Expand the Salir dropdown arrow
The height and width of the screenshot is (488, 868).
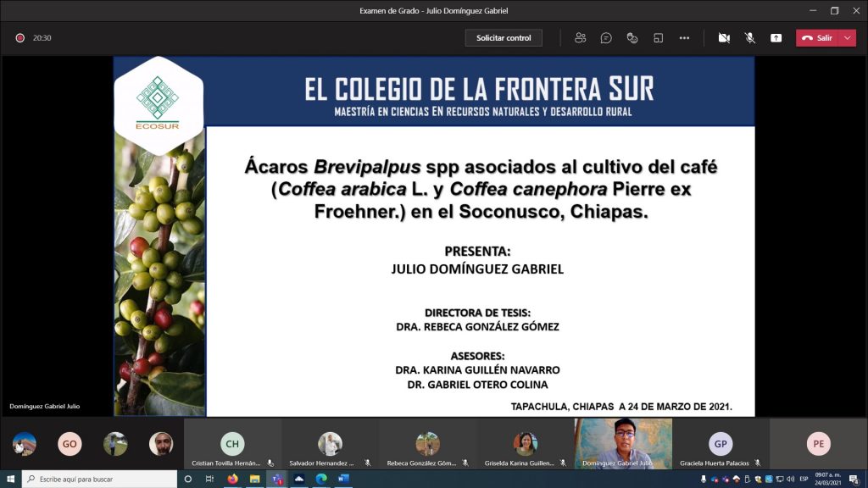click(x=848, y=37)
